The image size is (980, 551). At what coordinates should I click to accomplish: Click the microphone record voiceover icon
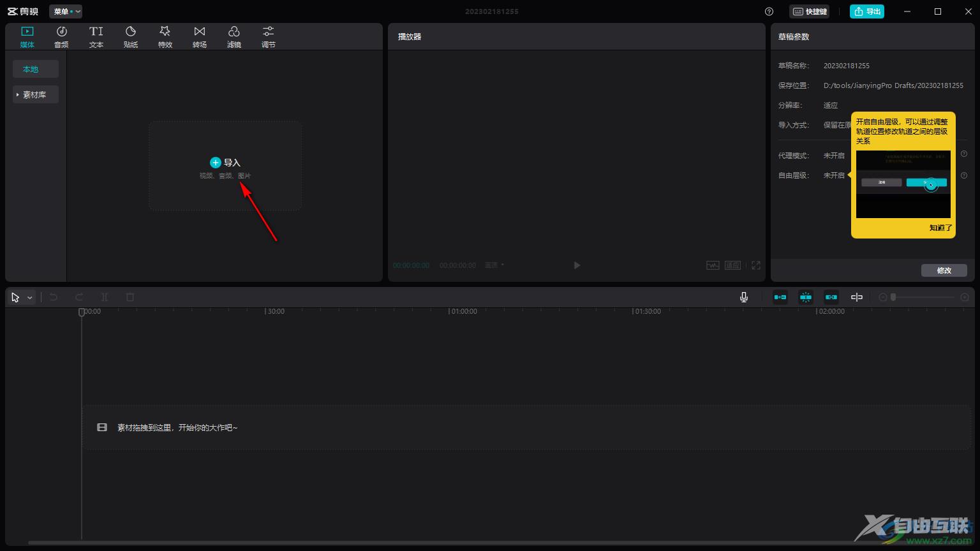point(744,297)
